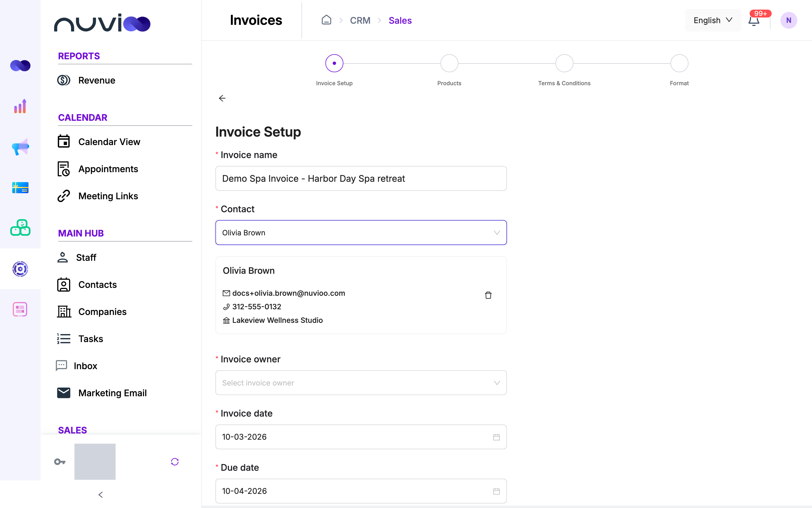The image size is (812, 508).
Task: Open the analytics bar chart sidebar icon
Action: [20, 106]
